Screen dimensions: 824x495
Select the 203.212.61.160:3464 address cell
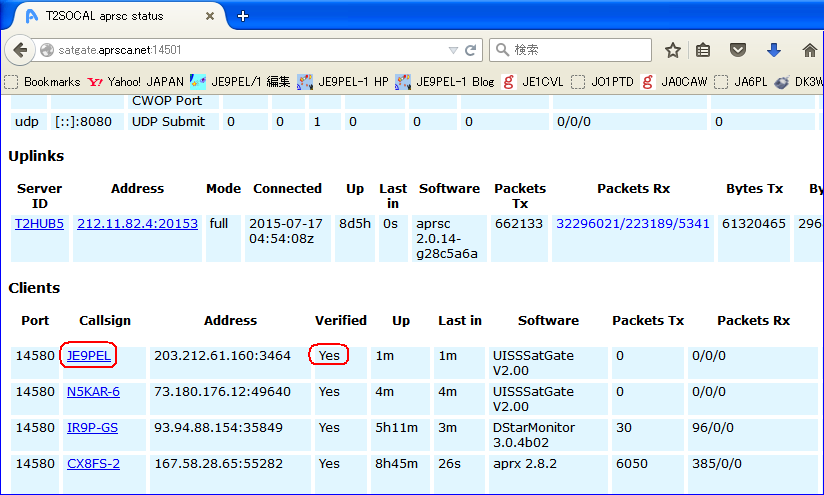click(230, 363)
